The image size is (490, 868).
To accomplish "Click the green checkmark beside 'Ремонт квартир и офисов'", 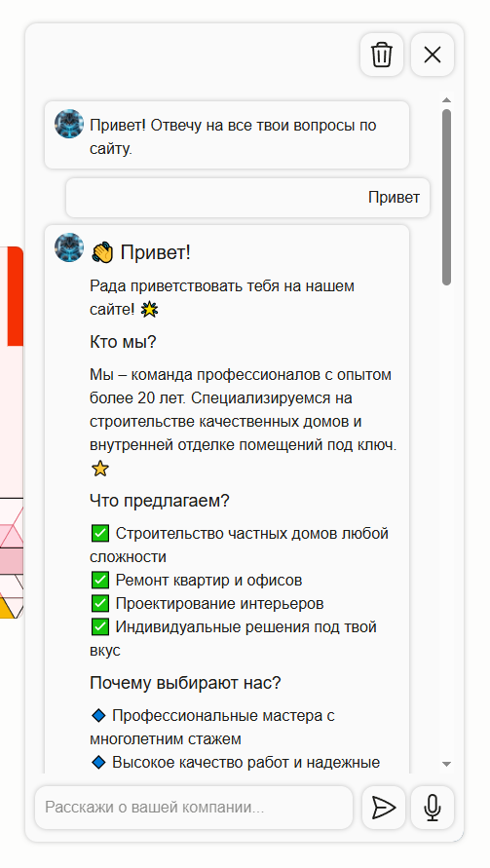I will click(x=100, y=581).
